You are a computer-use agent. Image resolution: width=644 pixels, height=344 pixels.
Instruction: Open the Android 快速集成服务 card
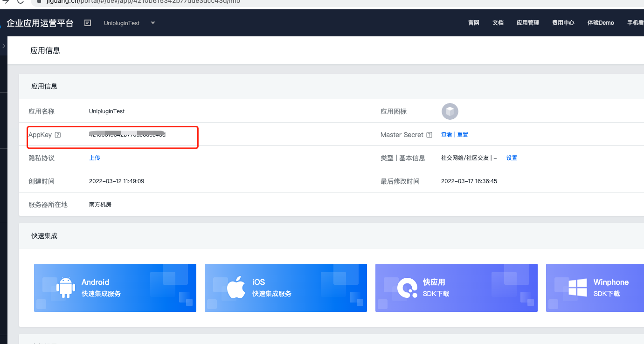point(115,288)
